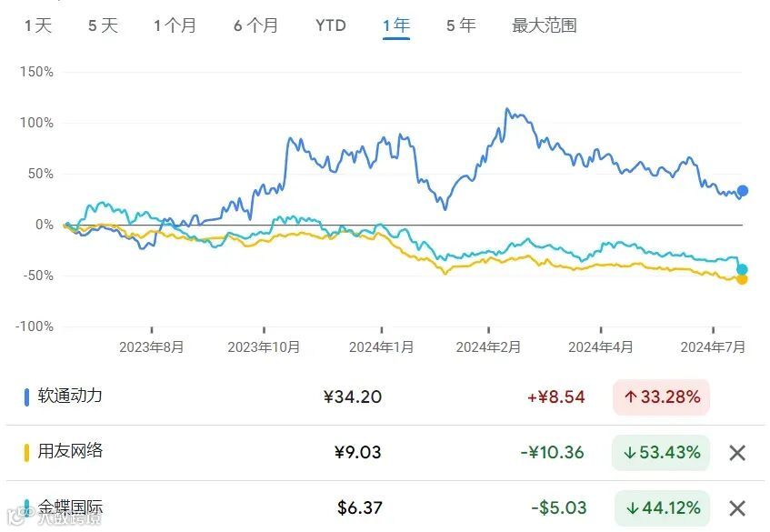Remove 金蝶国际 from comparison
The image size is (770, 532).
coord(737,508)
